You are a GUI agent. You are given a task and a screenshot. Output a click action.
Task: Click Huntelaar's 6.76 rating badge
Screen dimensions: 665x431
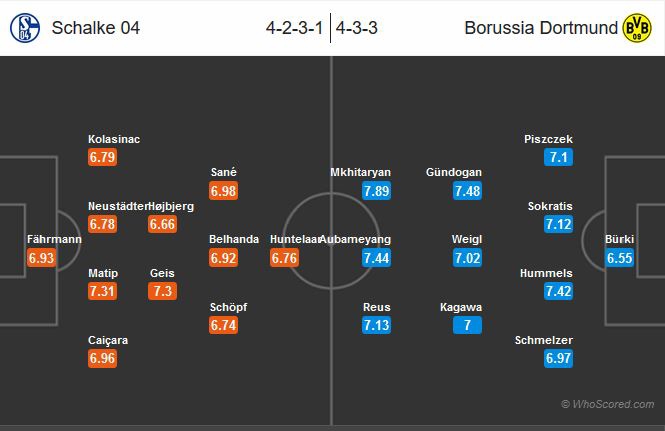(x=285, y=259)
